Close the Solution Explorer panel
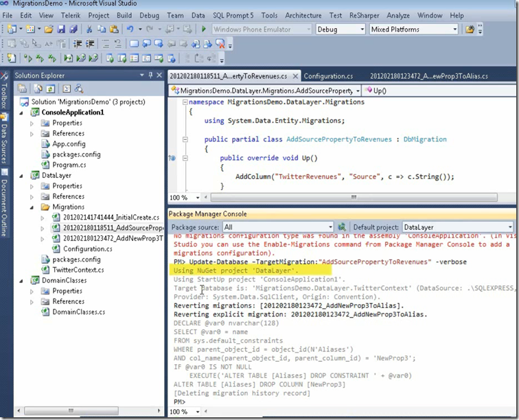519x420 pixels. (x=159, y=75)
